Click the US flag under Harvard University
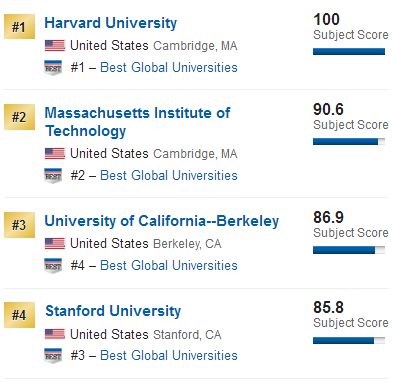 tap(55, 46)
